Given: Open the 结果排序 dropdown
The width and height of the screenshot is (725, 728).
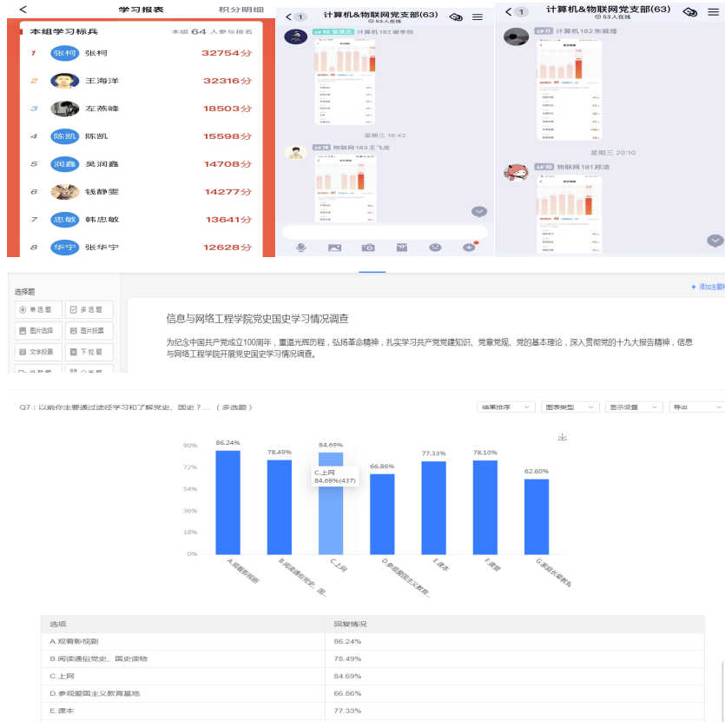Looking at the screenshot, I should (506, 407).
